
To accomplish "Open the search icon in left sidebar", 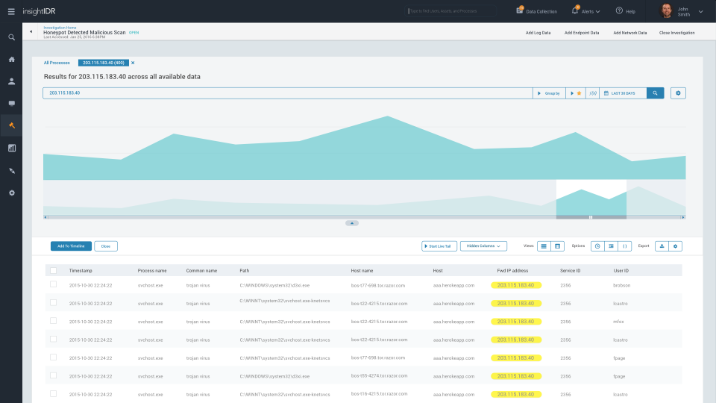I will click(x=11, y=37).
